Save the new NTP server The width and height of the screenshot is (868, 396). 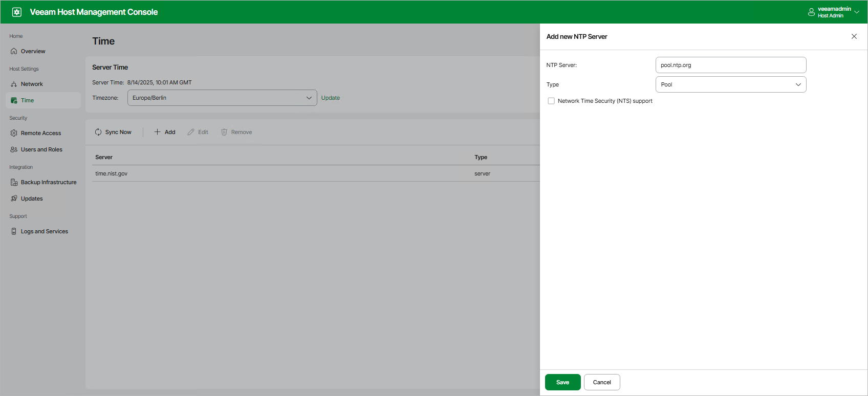click(562, 382)
